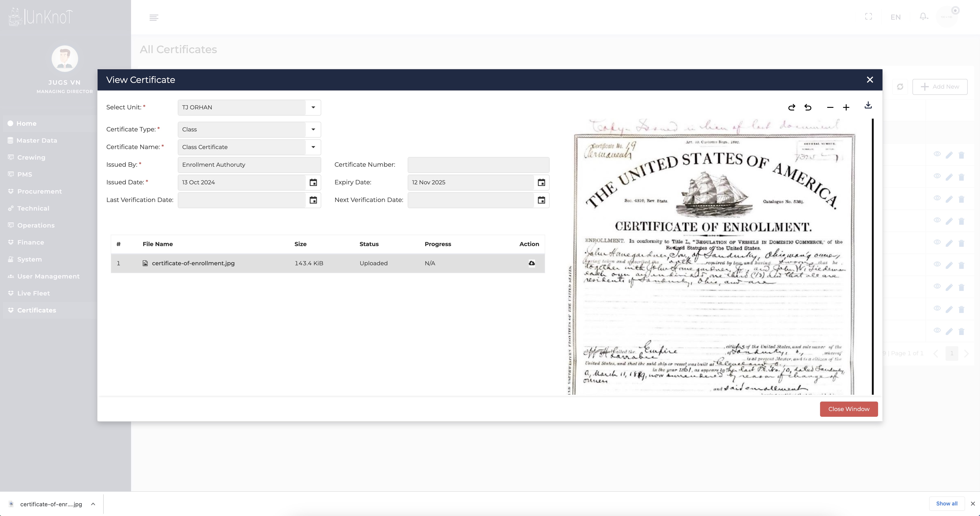Open Live Fleet in the sidebar
Image resolution: width=980 pixels, height=516 pixels.
point(34,293)
